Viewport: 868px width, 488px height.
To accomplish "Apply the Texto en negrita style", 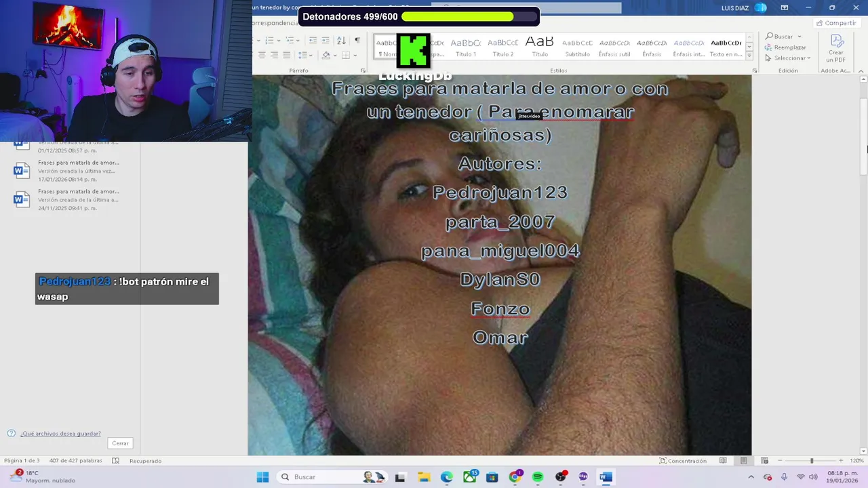I will pyautogui.click(x=726, y=47).
